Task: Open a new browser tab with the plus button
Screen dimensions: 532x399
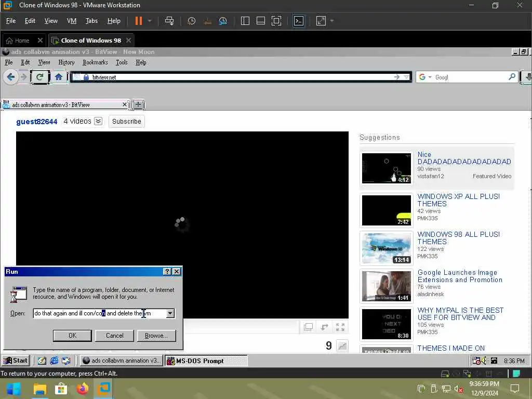Action: pos(138,104)
